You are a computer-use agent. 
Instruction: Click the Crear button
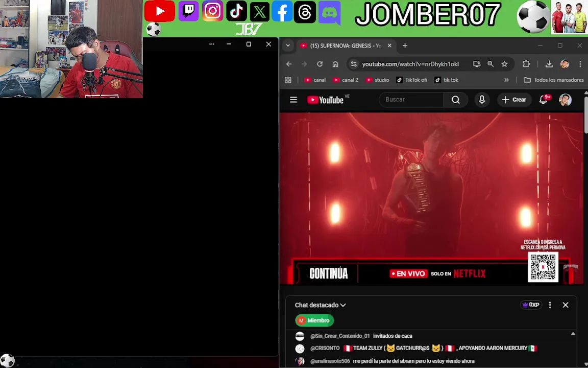pos(514,100)
